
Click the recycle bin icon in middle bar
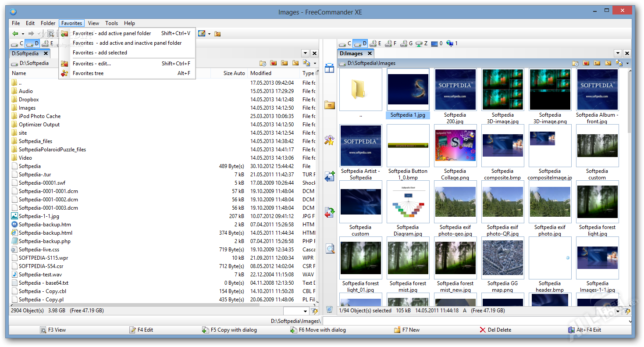tap(330, 310)
